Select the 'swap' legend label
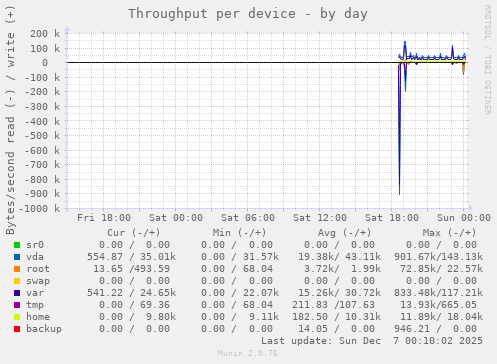Image resolution: width=497 pixels, height=364 pixels. point(38,281)
